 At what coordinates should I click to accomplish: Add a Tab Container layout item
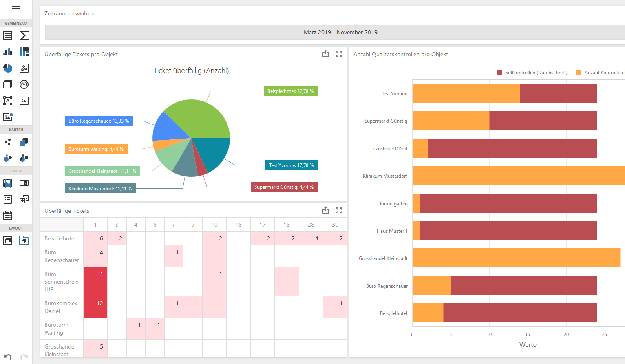pos(24,240)
